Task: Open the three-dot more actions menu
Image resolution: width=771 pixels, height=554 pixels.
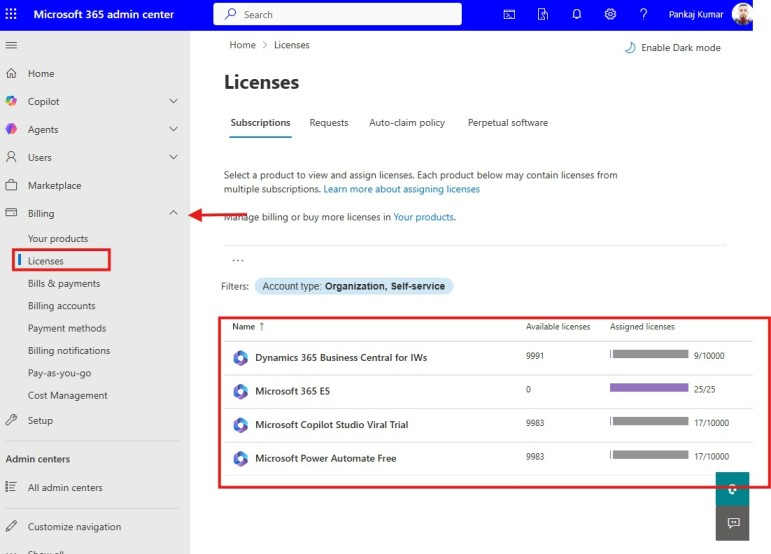Action: point(238,261)
